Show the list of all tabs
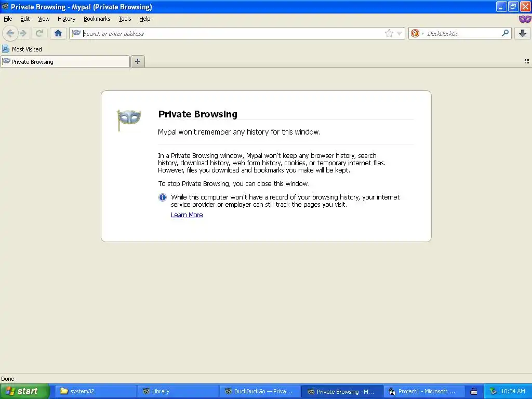 [x=527, y=61]
